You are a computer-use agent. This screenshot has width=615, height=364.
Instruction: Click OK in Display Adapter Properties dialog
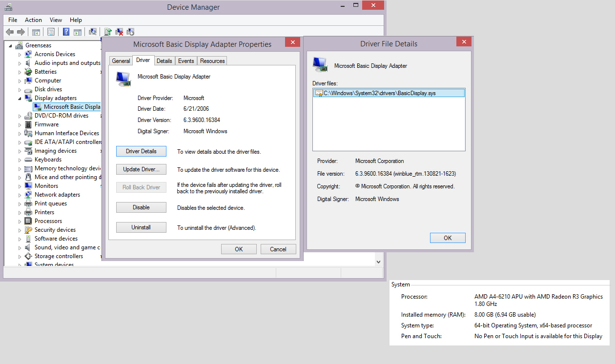click(239, 249)
